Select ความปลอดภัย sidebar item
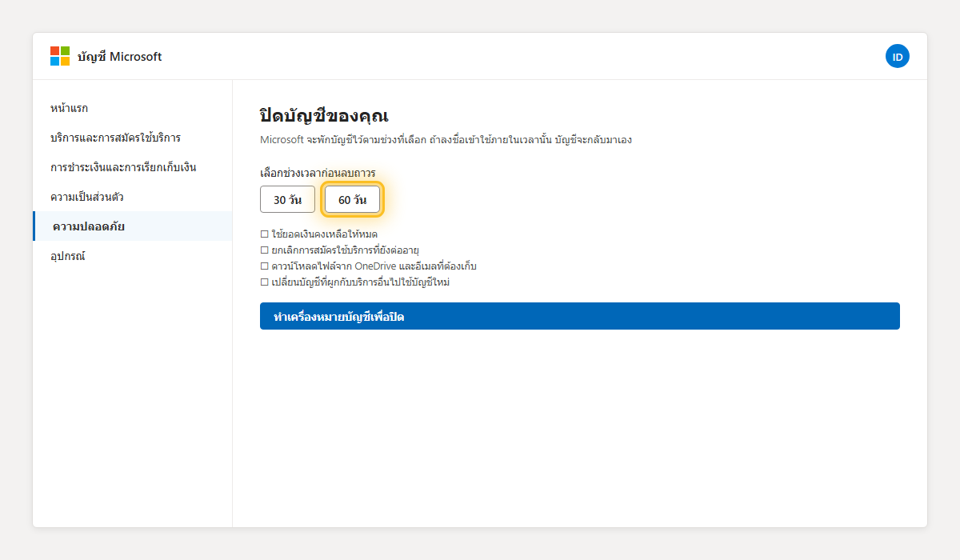 pos(132,226)
